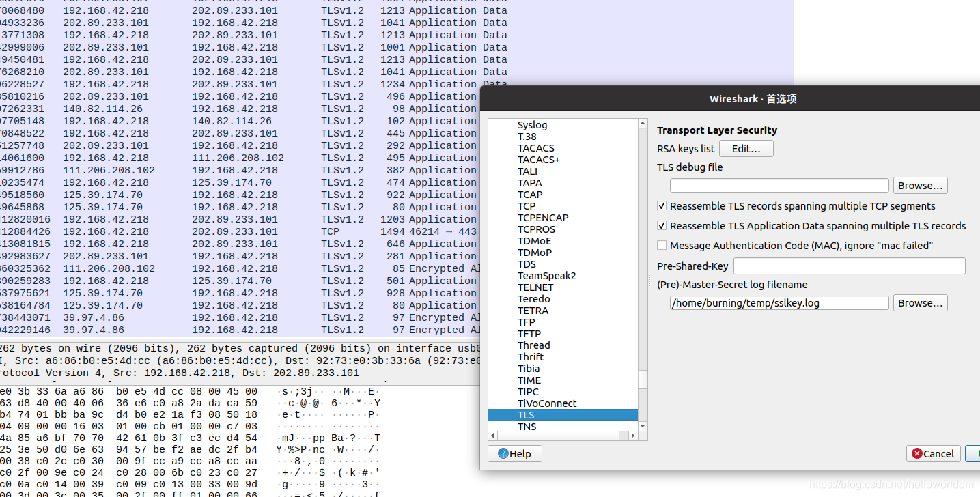The height and width of the screenshot is (497, 980).
Task: Click Ethernet line with Src a6:86:b0:e5:4d:cc
Action: 240,360
